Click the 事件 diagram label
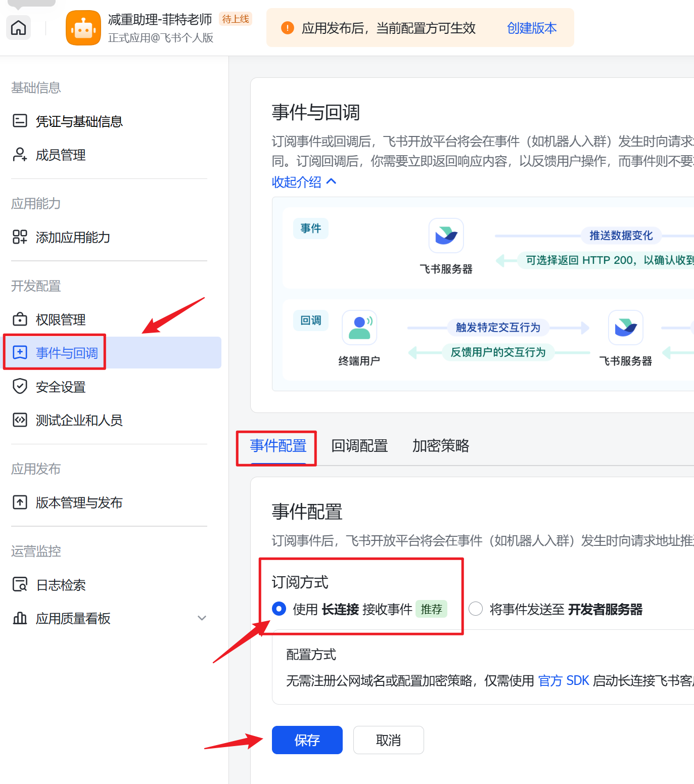Image resolution: width=694 pixels, height=784 pixels. pyautogui.click(x=311, y=228)
